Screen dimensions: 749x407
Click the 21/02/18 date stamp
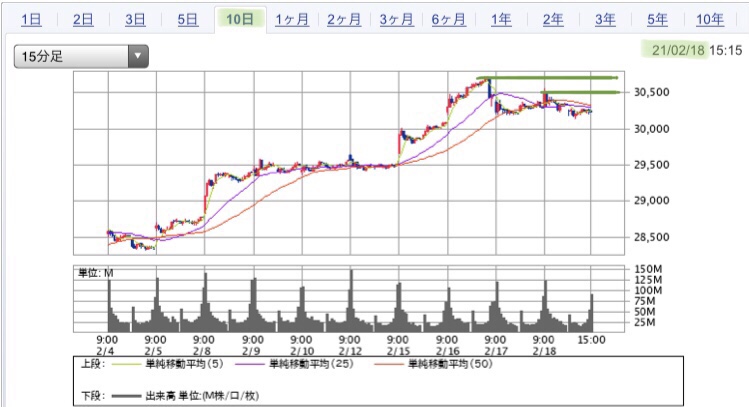tap(678, 50)
